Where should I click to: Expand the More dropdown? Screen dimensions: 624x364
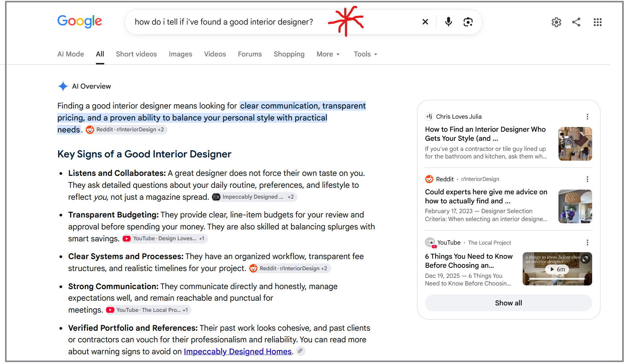[x=328, y=54]
